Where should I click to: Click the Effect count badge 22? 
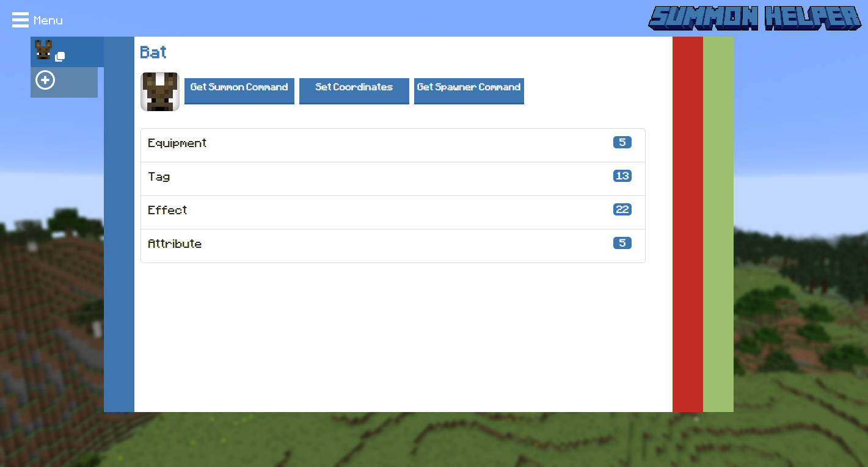(x=622, y=209)
